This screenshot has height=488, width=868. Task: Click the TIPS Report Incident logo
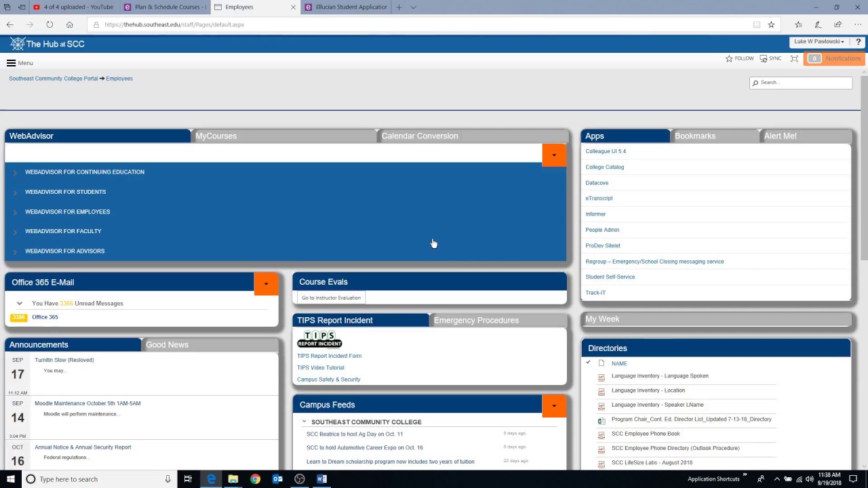tap(319, 340)
